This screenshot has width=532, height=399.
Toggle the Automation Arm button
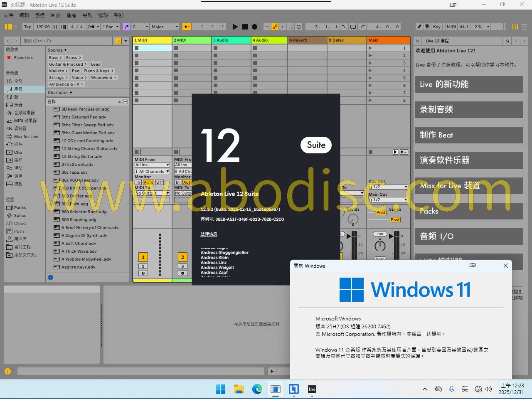(x=275, y=27)
